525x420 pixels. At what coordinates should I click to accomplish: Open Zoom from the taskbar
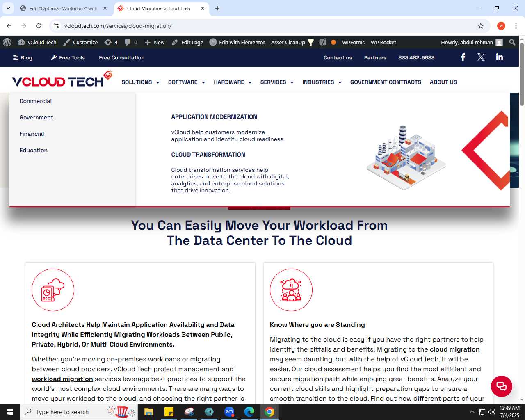coord(229,412)
